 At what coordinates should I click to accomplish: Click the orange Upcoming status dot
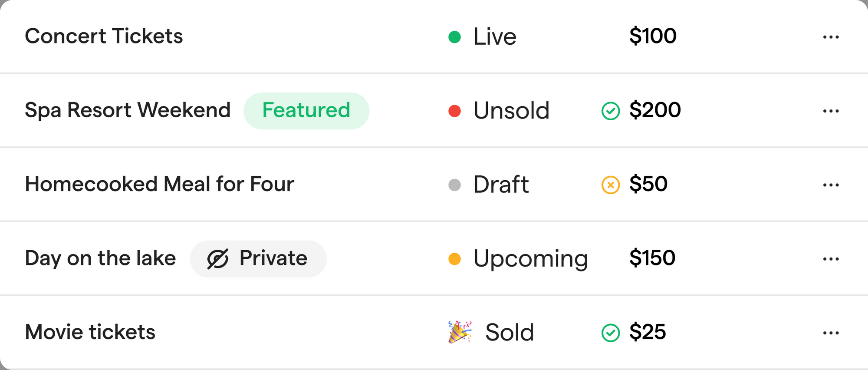coord(454,259)
